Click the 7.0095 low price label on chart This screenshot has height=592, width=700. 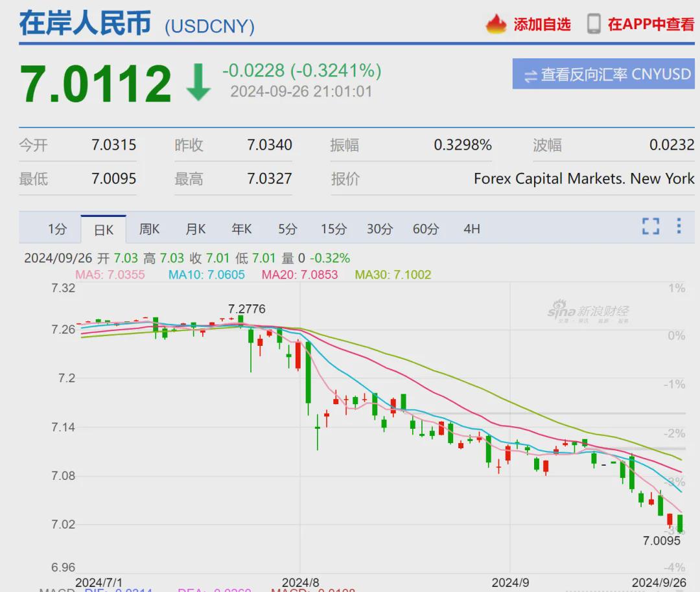662,541
